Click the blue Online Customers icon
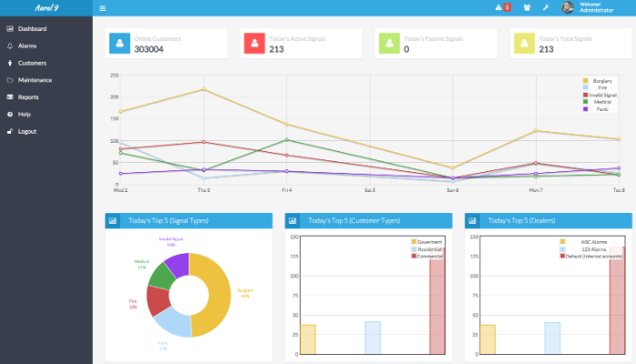 [119, 43]
